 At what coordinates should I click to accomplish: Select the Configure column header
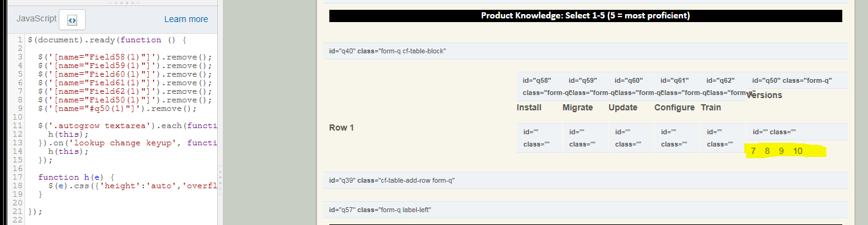pos(674,107)
